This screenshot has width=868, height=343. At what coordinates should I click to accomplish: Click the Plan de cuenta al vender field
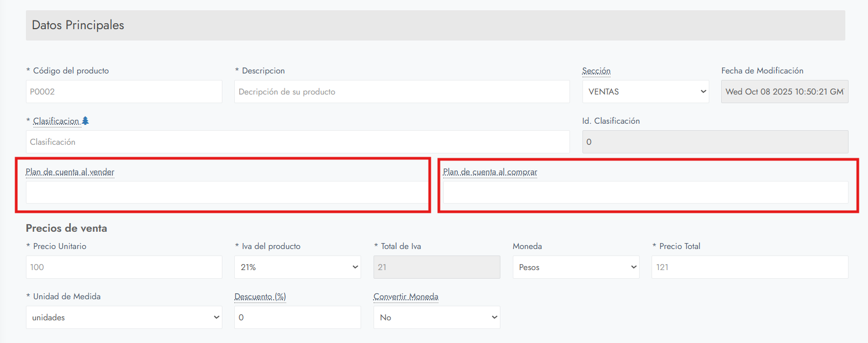tap(226, 192)
